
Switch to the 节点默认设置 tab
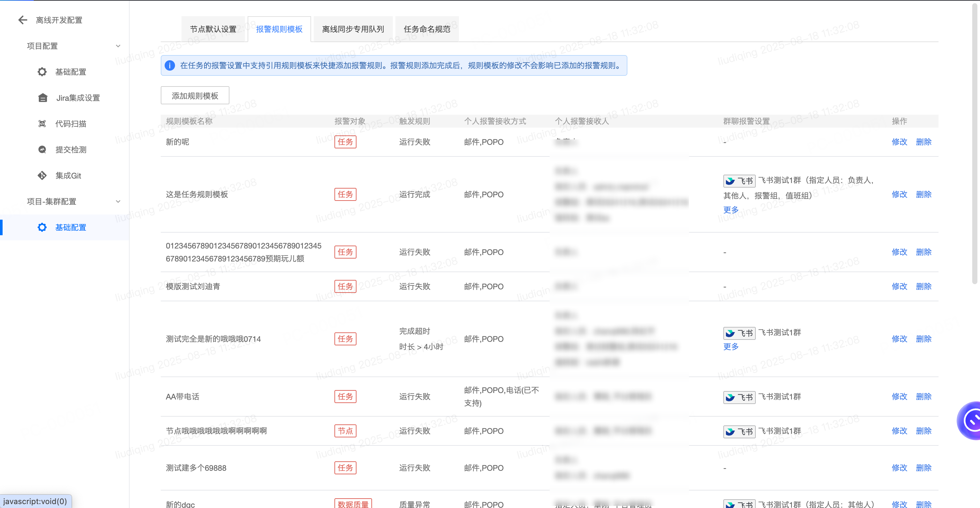[x=213, y=29]
